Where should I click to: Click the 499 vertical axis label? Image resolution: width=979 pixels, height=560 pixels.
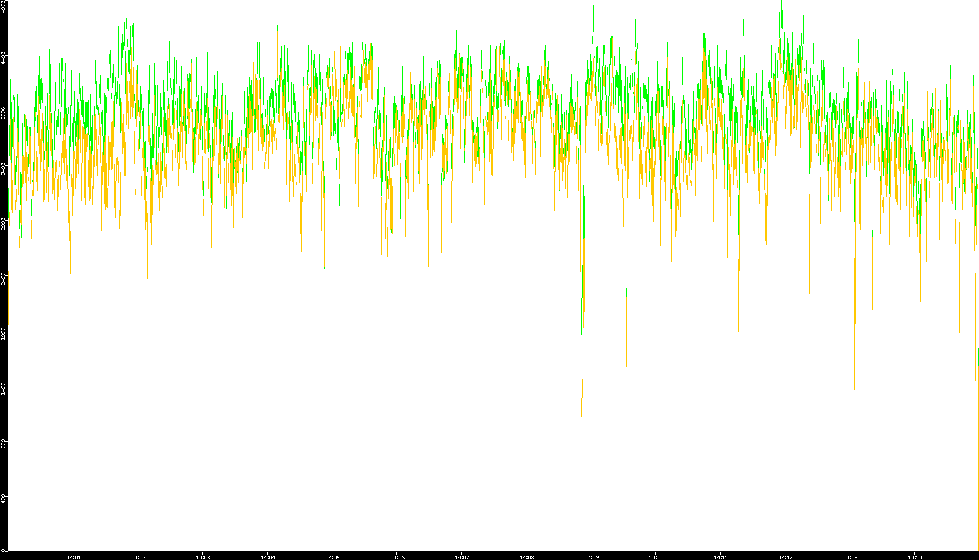tap(4, 498)
